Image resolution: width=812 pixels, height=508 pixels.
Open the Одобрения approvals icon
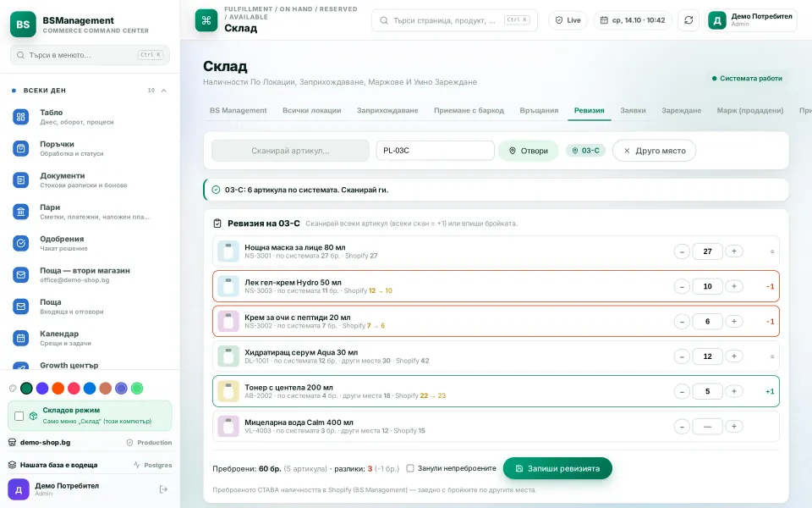point(20,243)
